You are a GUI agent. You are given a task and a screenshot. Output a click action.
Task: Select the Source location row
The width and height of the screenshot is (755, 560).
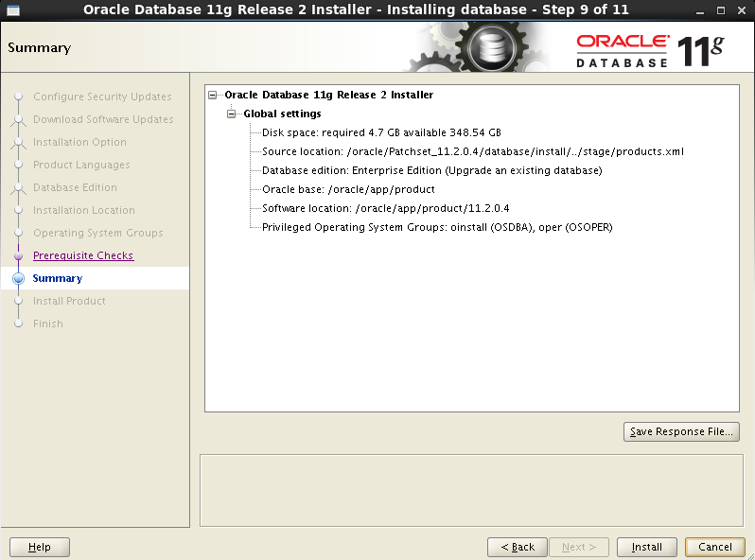point(473,151)
